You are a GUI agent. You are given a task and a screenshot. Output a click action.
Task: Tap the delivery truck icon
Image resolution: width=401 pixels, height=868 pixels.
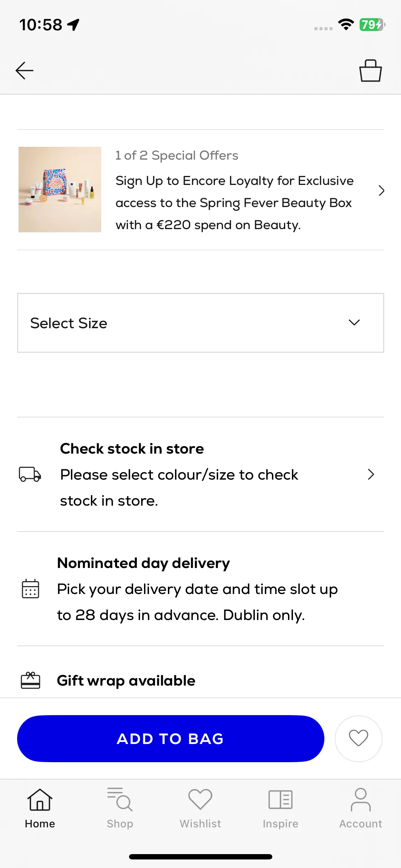[30, 474]
